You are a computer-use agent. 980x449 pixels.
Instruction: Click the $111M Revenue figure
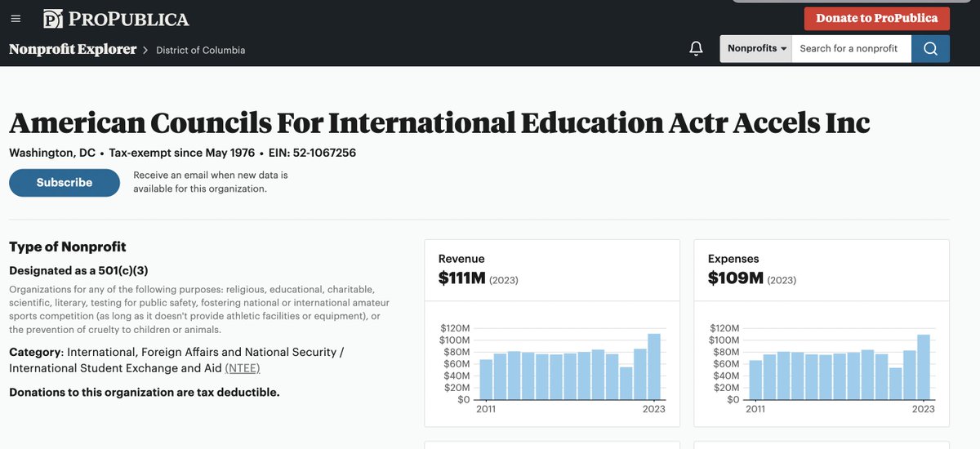tap(462, 278)
